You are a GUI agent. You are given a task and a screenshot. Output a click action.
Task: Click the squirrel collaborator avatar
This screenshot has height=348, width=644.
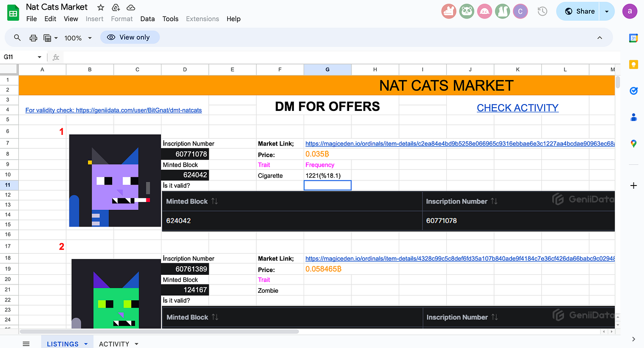(x=502, y=12)
